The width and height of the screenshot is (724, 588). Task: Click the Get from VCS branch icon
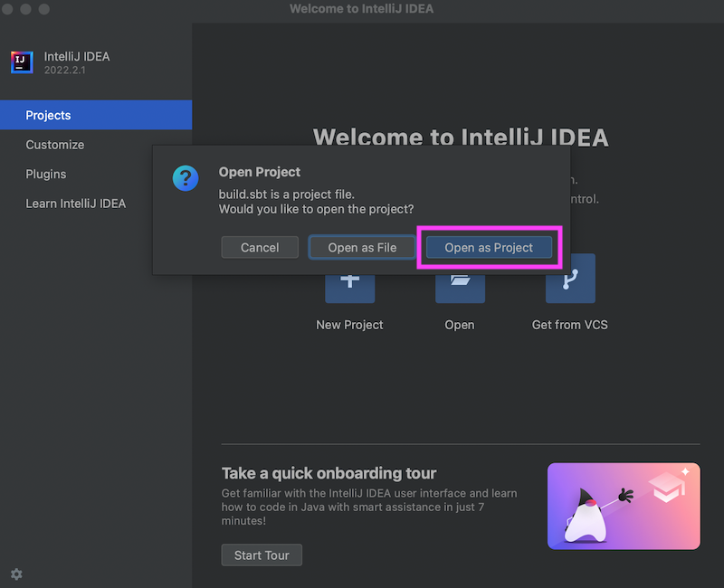[570, 279]
